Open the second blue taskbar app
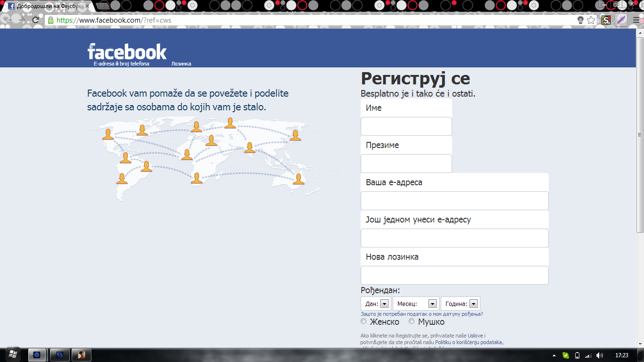This screenshot has height=362, width=644. [60, 355]
